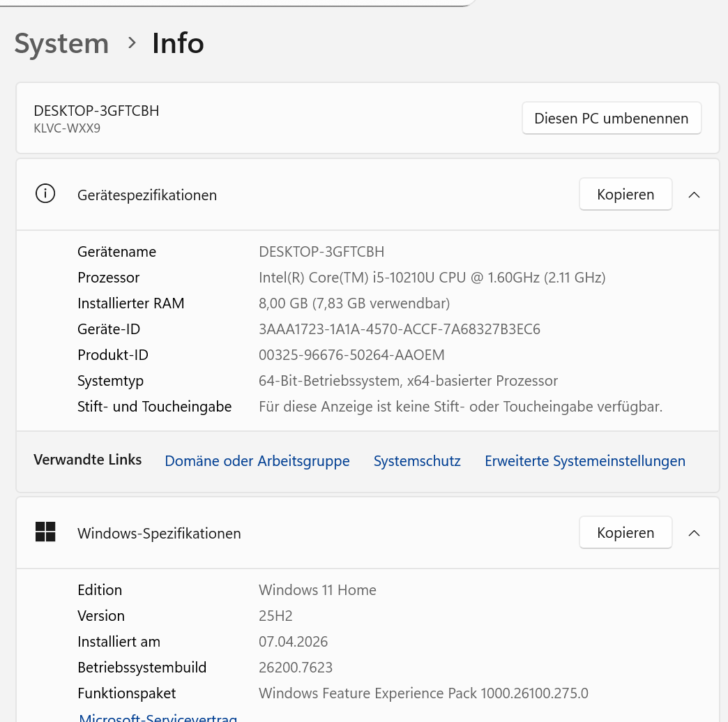Click the Version label
The width and height of the screenshot is (728, 722).
click(x=101, y=615)
